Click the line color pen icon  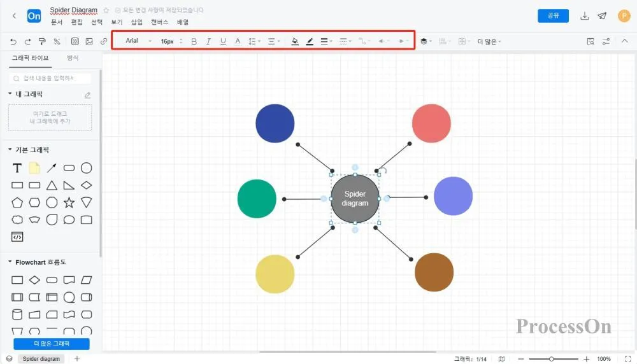(x=310, y=41)
